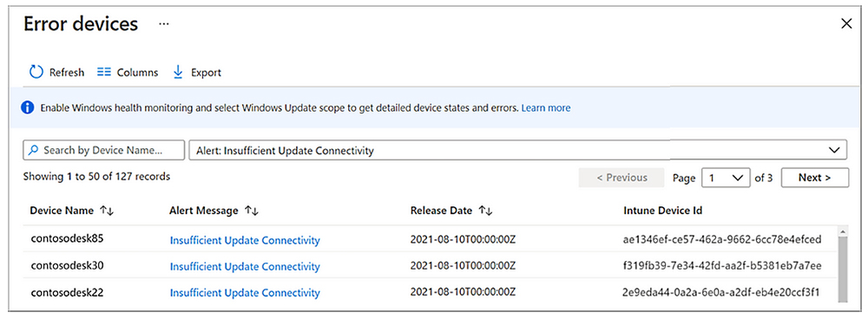Open the Learn more link

click(546, 107)
